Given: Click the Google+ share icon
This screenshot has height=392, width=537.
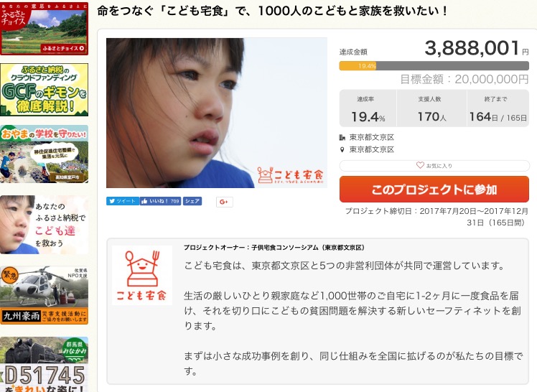Looking at the screenshot, I should point(224,202).
